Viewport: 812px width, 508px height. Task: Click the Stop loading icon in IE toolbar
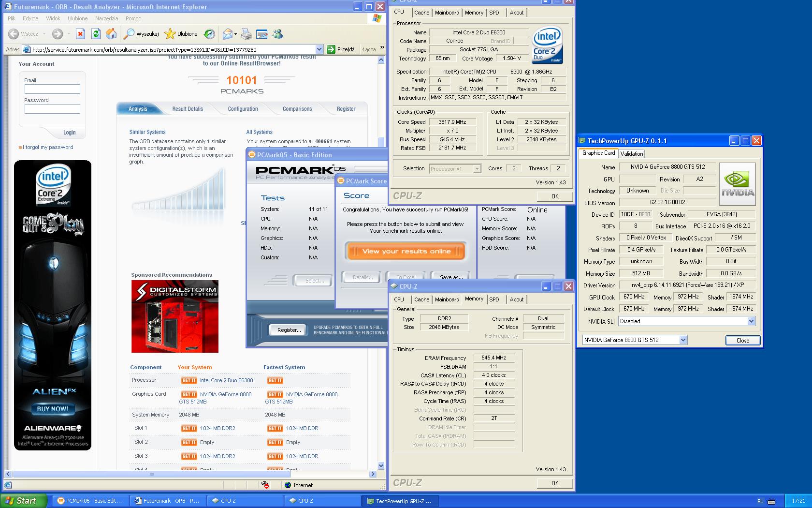81,34
